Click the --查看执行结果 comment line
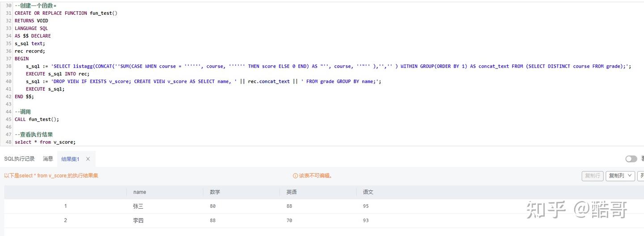 (34, 134)
